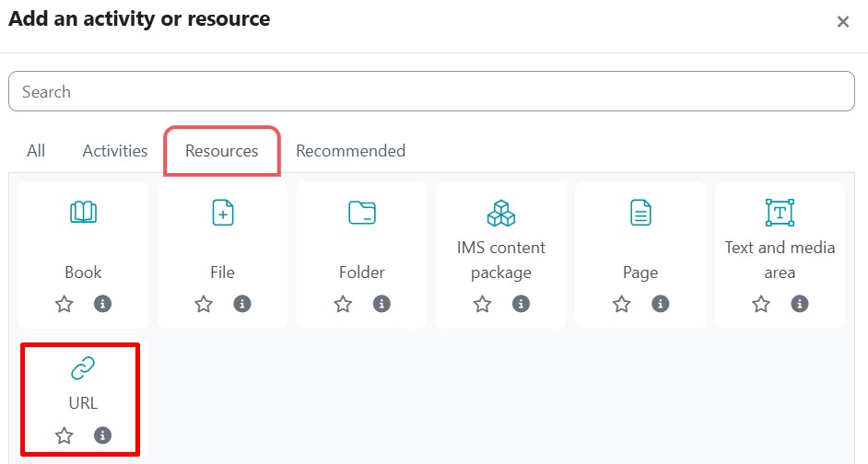Click the Resources tab
The width and height of the screenshot is (868, 464).
coord(222,151)
